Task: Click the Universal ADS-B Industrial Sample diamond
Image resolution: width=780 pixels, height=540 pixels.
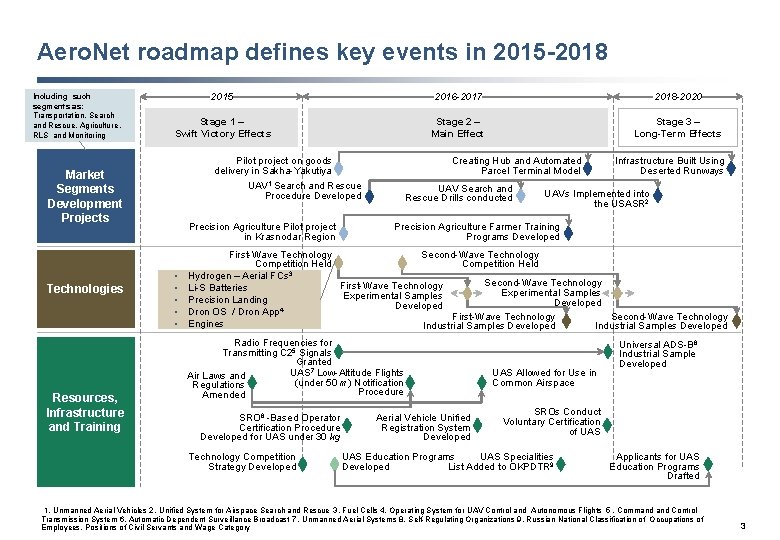Action: tap(608, 352)
